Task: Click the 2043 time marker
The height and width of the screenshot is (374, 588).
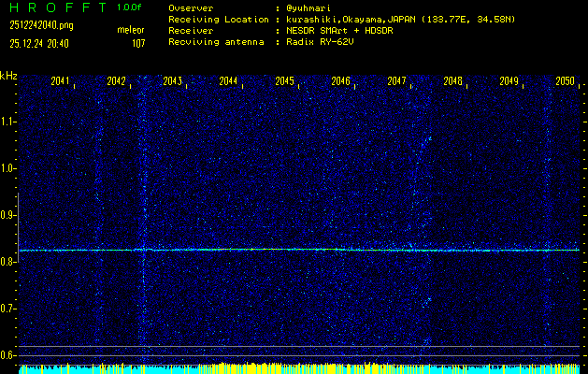Action: click(173, 81)
